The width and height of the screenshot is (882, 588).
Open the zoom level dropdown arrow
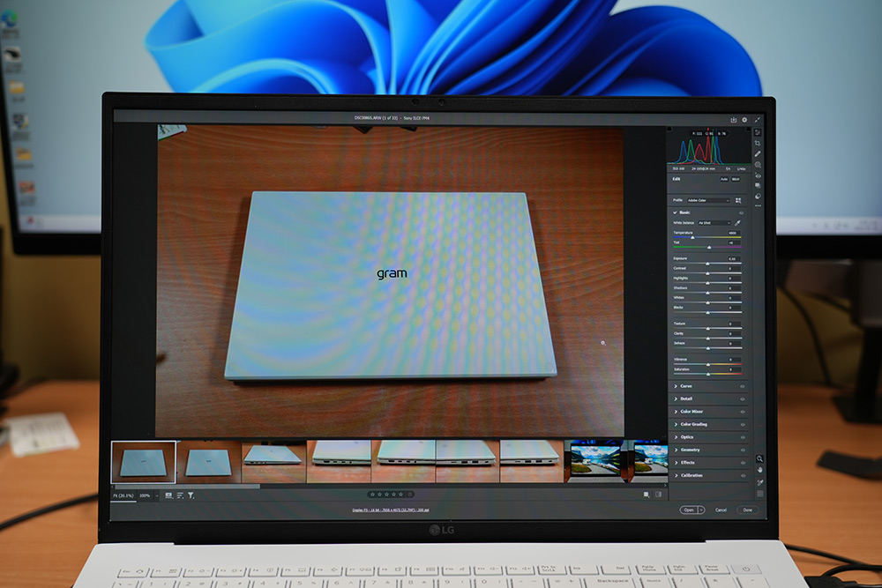click(x=156, y=495)
